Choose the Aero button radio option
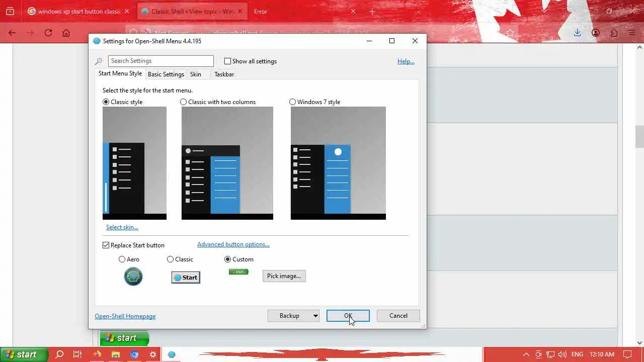Screen dimensions: 644x362 (122, 259)
